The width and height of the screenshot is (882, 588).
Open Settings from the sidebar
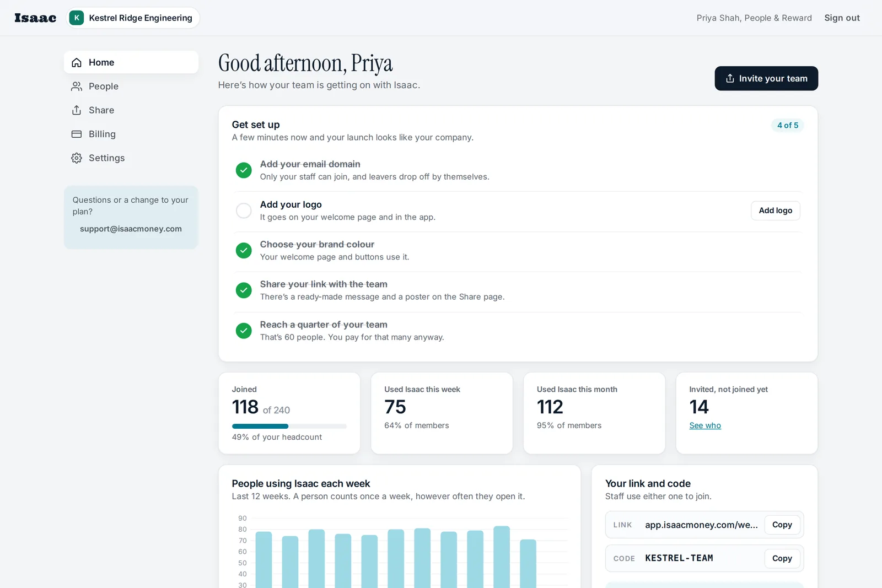coord(131,158)
